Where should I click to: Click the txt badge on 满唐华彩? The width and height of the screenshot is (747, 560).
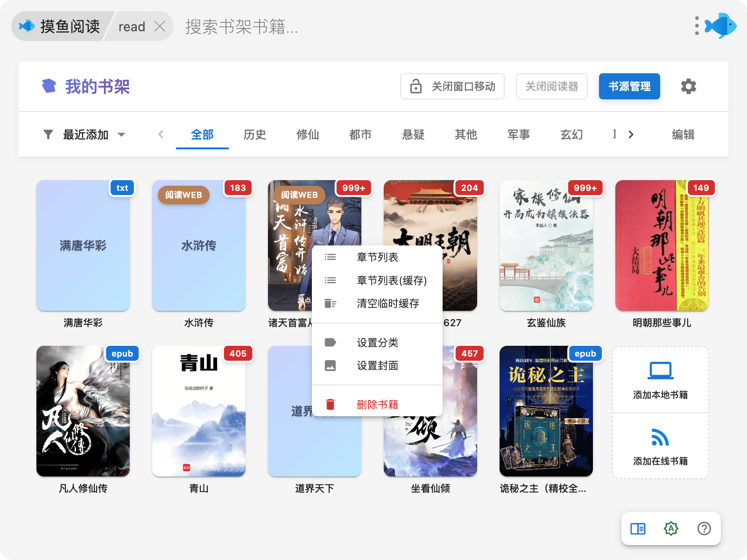pos(122,188)
